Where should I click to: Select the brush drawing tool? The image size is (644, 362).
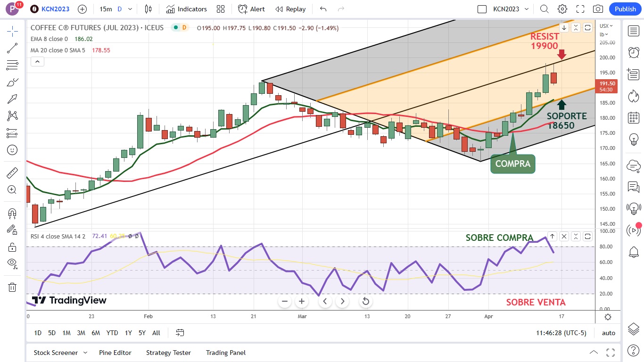pyautogui.click(x=13, y=82)
